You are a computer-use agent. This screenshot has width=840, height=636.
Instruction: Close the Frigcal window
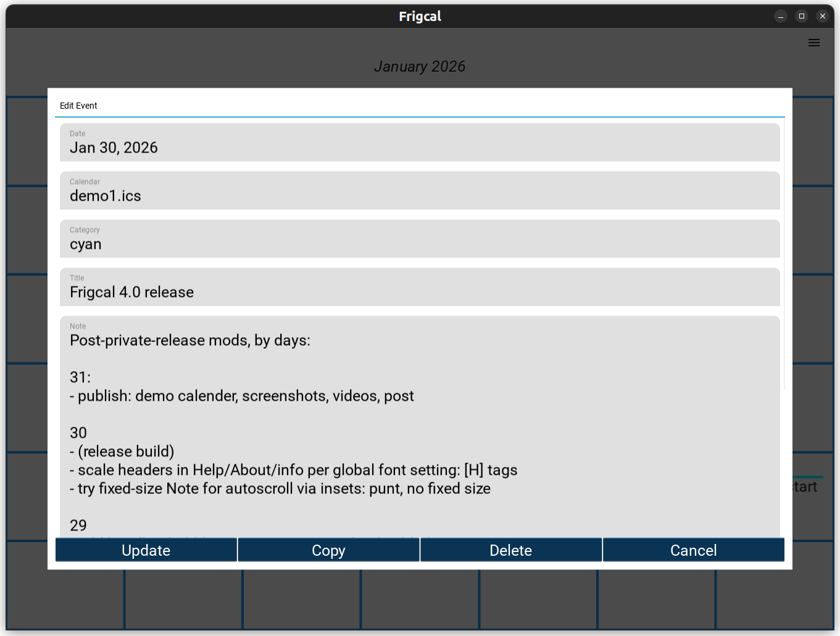[822, 17]
